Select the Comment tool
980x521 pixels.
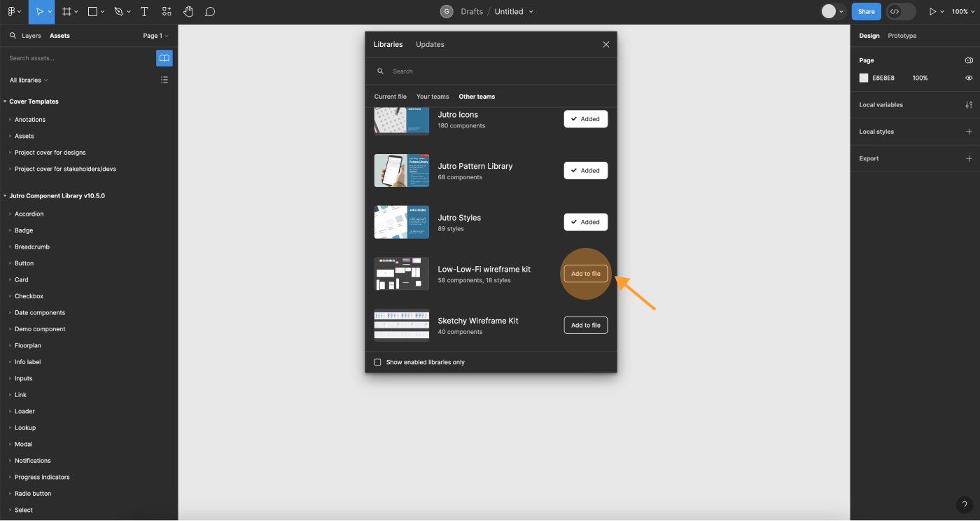click(210, 12)
